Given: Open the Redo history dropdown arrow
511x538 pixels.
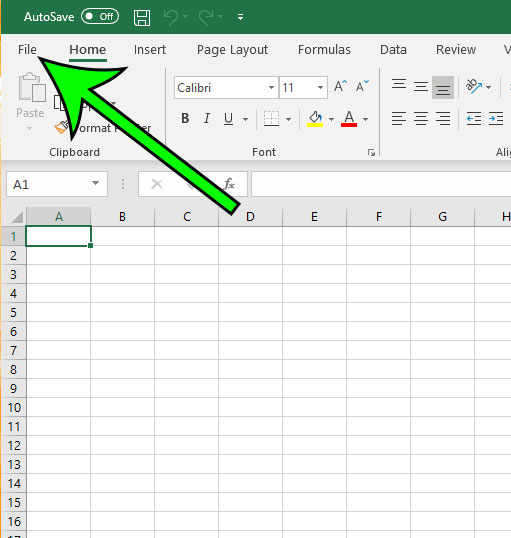Looking at the screenshot, I should point(221,16).
